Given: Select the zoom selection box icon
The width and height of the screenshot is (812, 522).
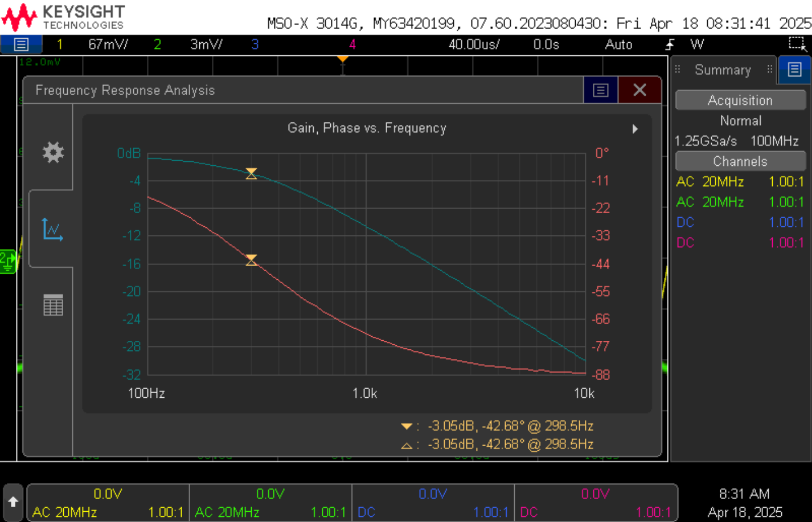Looking at the screenshot, I should tap(797, 44).
